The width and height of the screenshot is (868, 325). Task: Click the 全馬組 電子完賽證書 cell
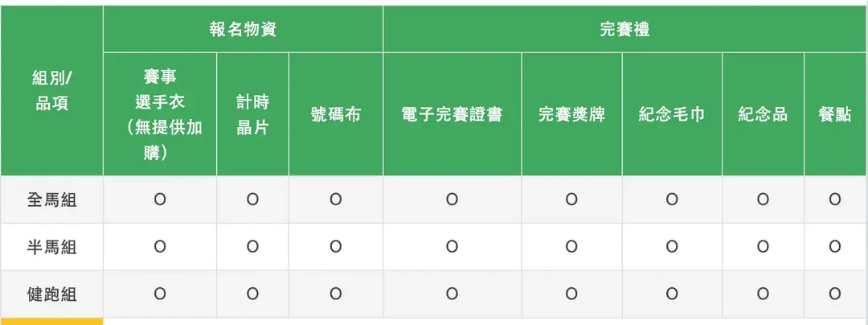(x=452, y=200)
